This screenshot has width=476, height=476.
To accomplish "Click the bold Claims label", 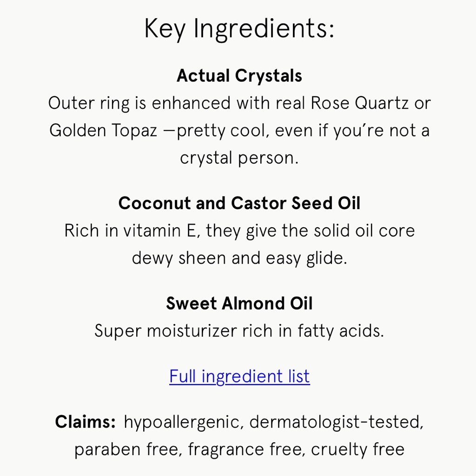I will (86, 422).
